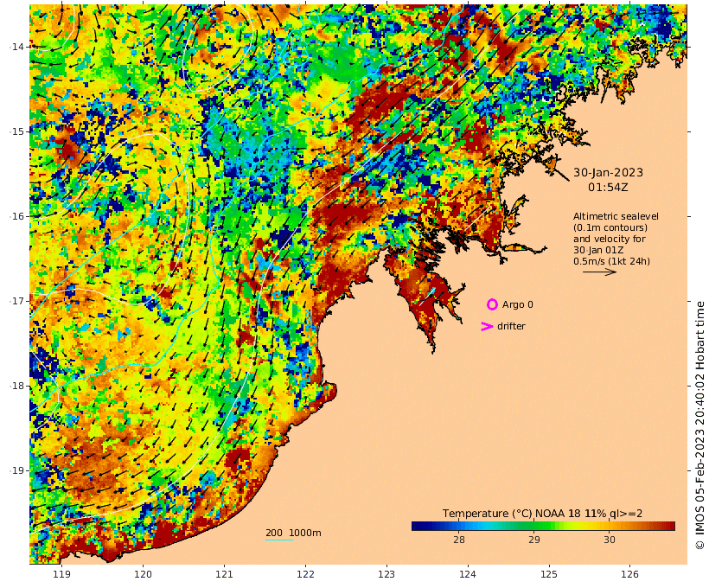Click the '0.5m/s (1kt 24h)' caption
Viewport: 709px width, 588px height.
(612, 261)
